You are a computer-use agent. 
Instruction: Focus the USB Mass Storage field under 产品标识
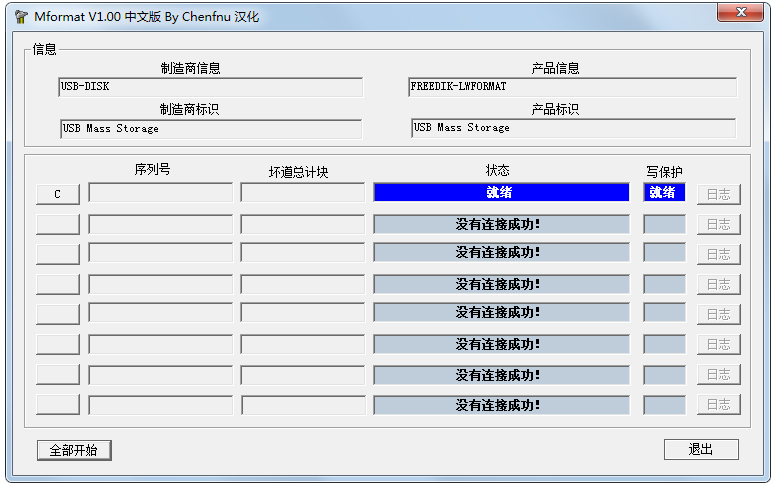click(x=572, y=128)
